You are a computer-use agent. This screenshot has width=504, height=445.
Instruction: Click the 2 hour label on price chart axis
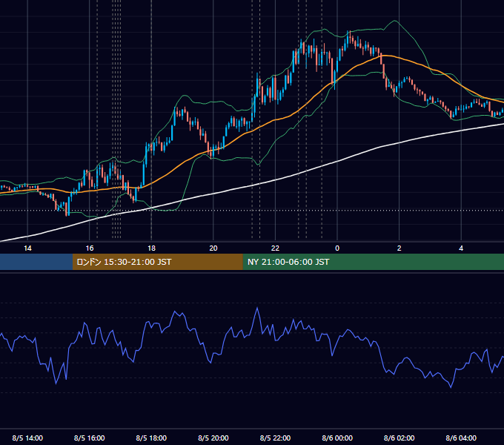(x=399, y=248)
